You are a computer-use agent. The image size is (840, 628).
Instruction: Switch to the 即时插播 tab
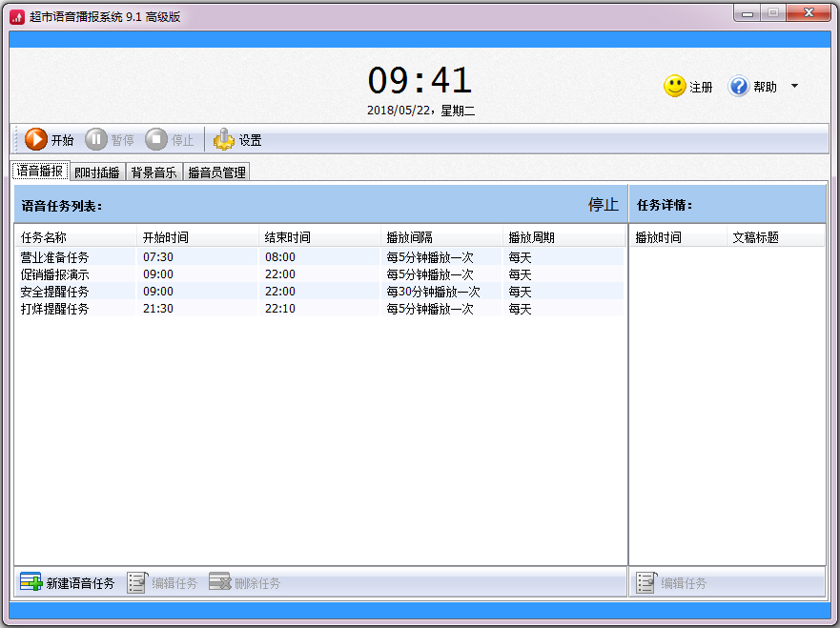(x=97, y=172)
